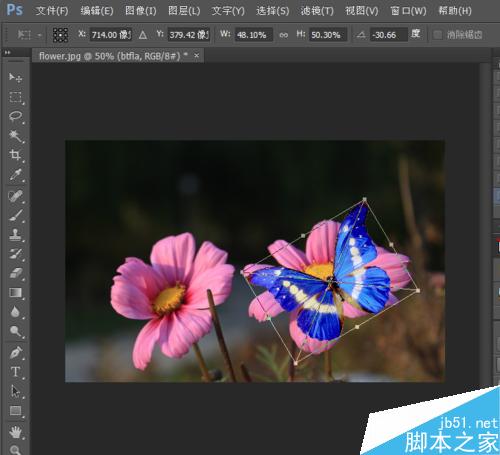Screen dimensions: 500x455
Task: Enable the anti-alias checkbox
Action: pos(437,35)
